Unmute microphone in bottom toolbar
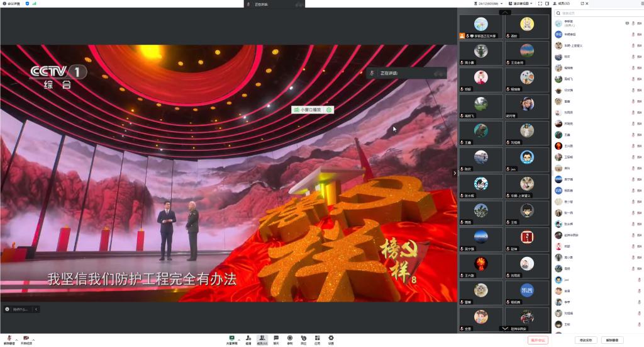 pyautogui.click(x=9, y=339)
